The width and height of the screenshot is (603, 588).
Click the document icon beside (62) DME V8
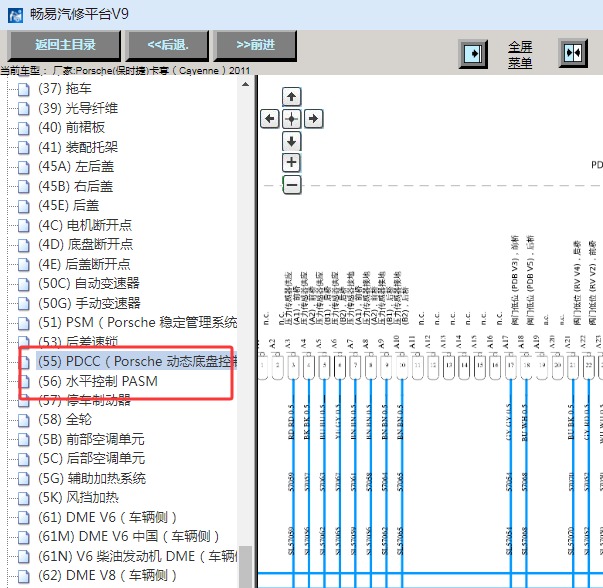click(24, 576)
